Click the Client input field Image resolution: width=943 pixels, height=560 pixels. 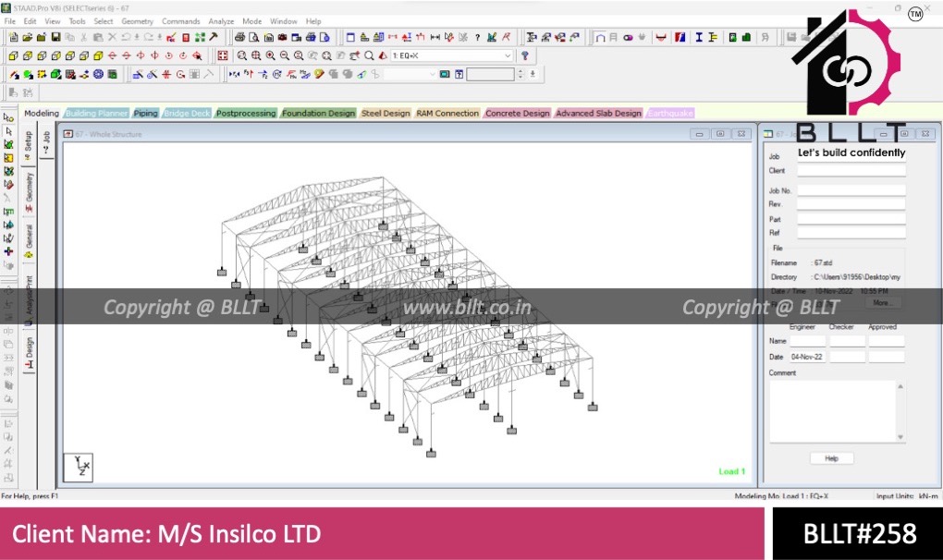pos(851,171)
